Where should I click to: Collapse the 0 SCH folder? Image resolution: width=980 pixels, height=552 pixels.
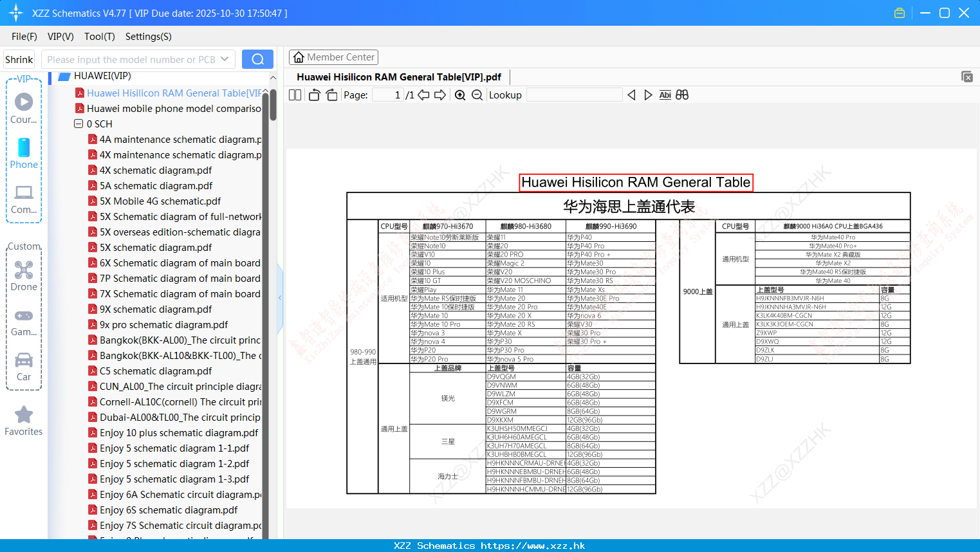79,124
